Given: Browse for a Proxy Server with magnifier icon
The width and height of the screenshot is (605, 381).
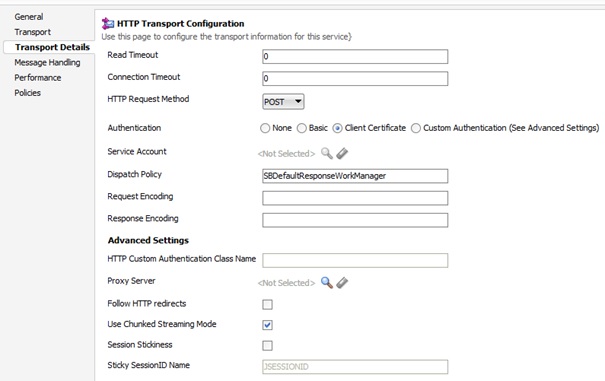Looking at the screenshot, I should point(327,283).
